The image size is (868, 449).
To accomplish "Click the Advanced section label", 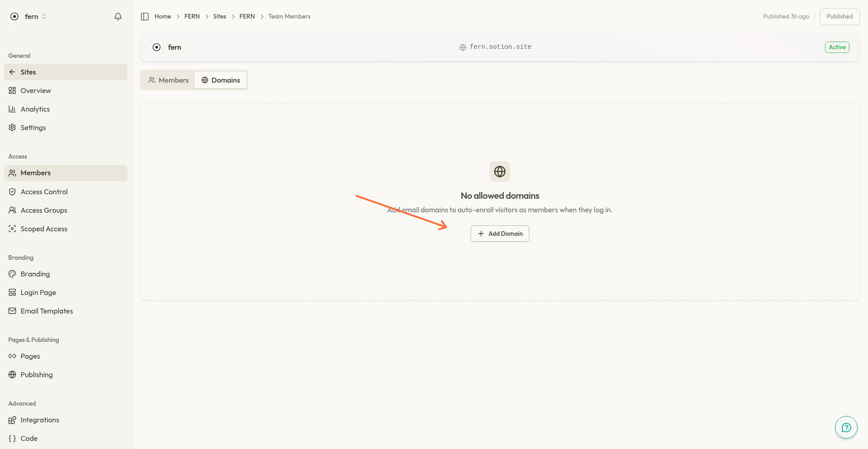I will (22, 403).
